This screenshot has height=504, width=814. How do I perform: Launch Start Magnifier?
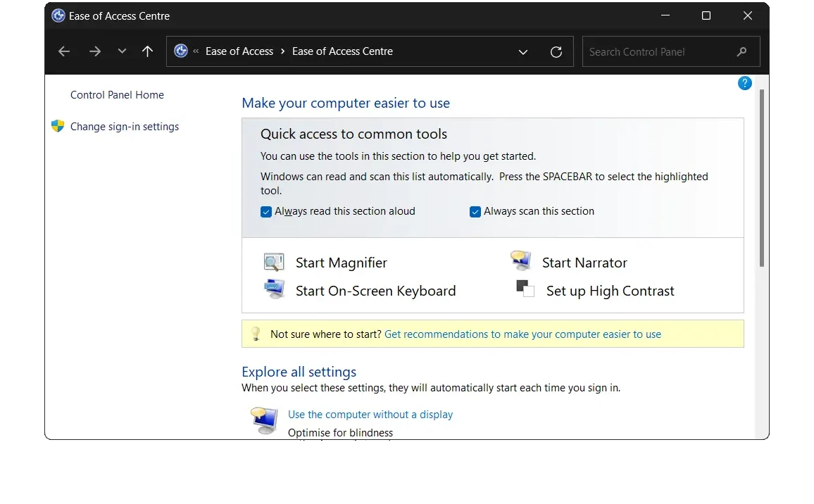pyautogui.click(x=341, y=263)
